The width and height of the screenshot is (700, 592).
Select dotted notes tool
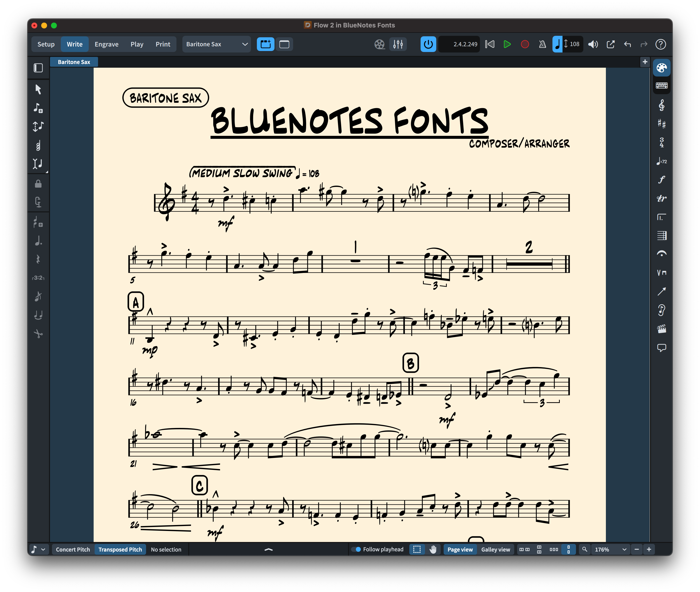point(38,241)
